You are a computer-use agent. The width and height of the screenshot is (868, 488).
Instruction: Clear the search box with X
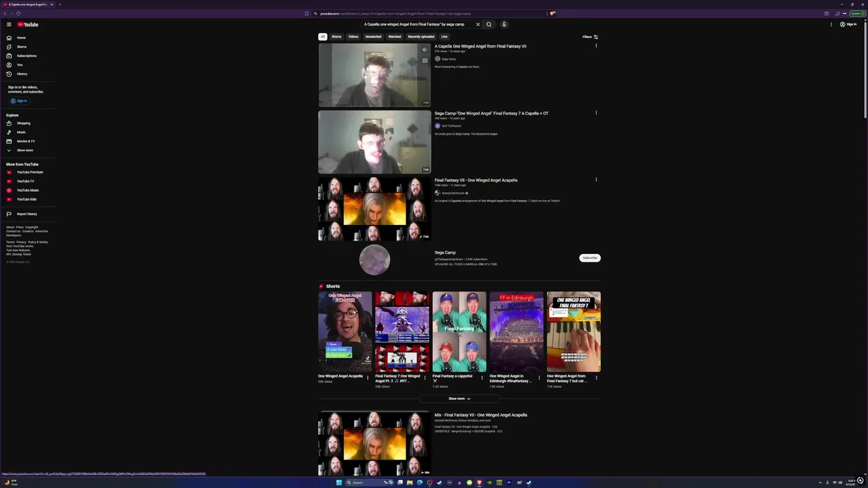tap(477, 24)
